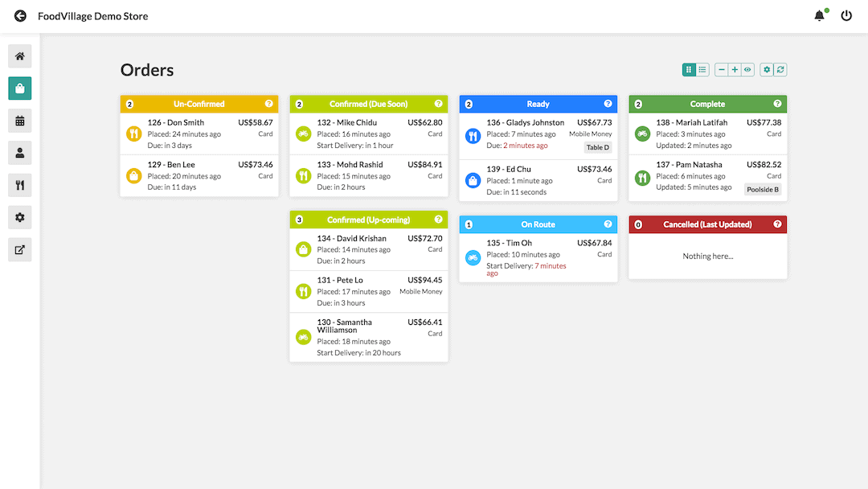
Task: Zoom out using the minus icon
Action: click(x=721, y=70)
